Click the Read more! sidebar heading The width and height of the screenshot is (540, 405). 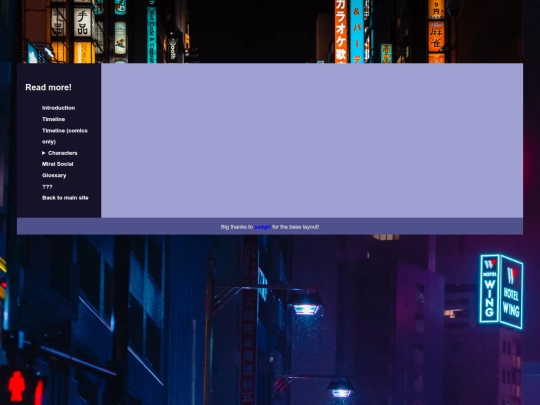pos(49,87)
